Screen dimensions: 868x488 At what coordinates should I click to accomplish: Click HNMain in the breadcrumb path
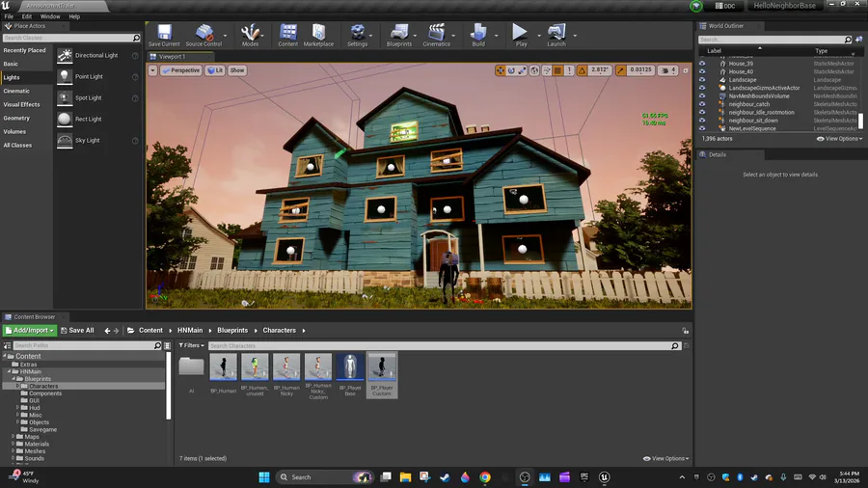(190, 330)
